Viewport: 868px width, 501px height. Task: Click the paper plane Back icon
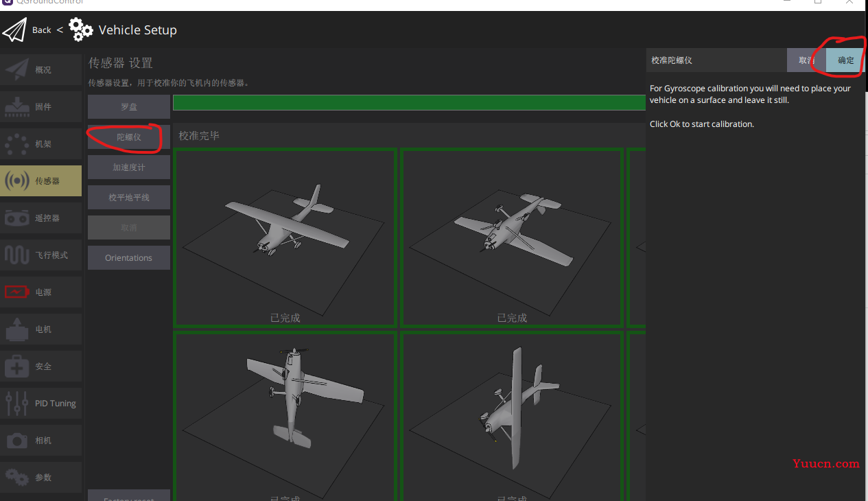[x=14, y=30]
